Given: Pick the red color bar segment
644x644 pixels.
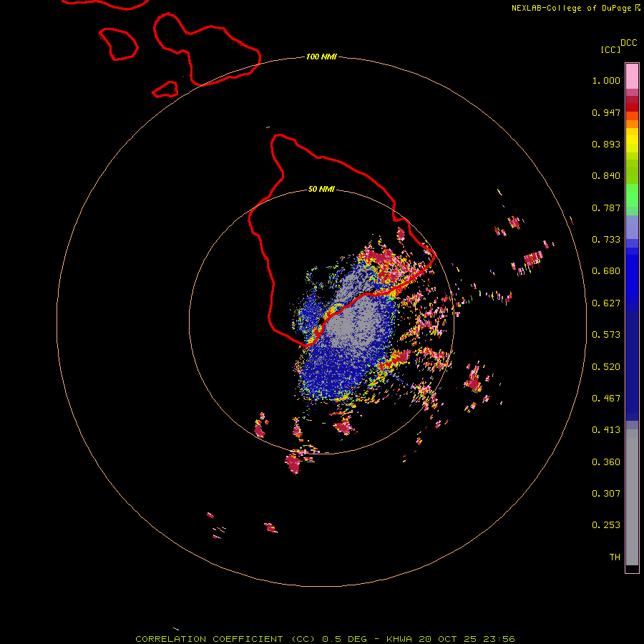Looking at the screenshot, I should coord(632,107).
